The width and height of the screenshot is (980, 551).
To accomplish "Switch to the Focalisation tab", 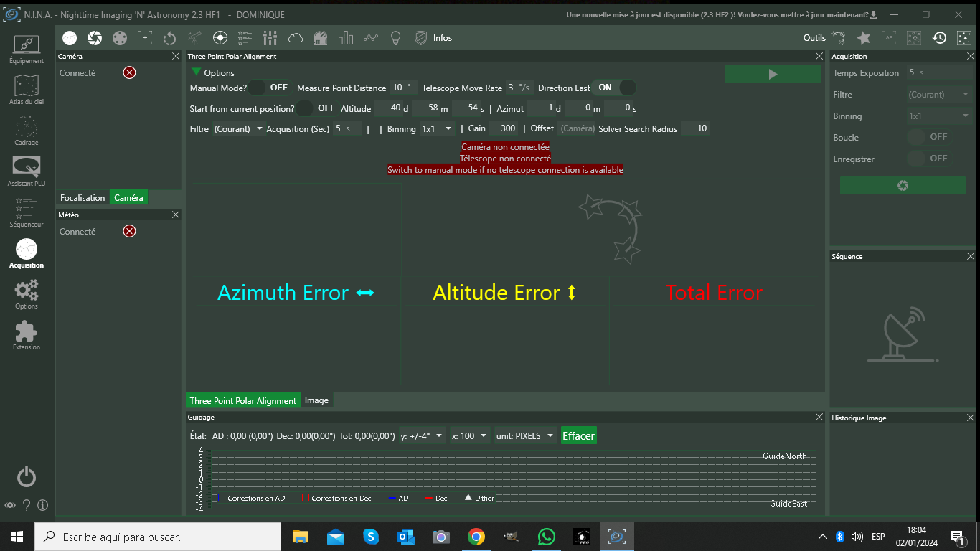I will 83,198.
